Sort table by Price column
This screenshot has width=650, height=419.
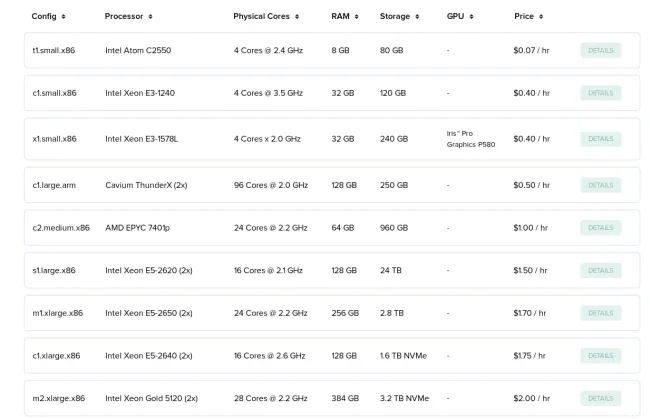coord(528,17)
